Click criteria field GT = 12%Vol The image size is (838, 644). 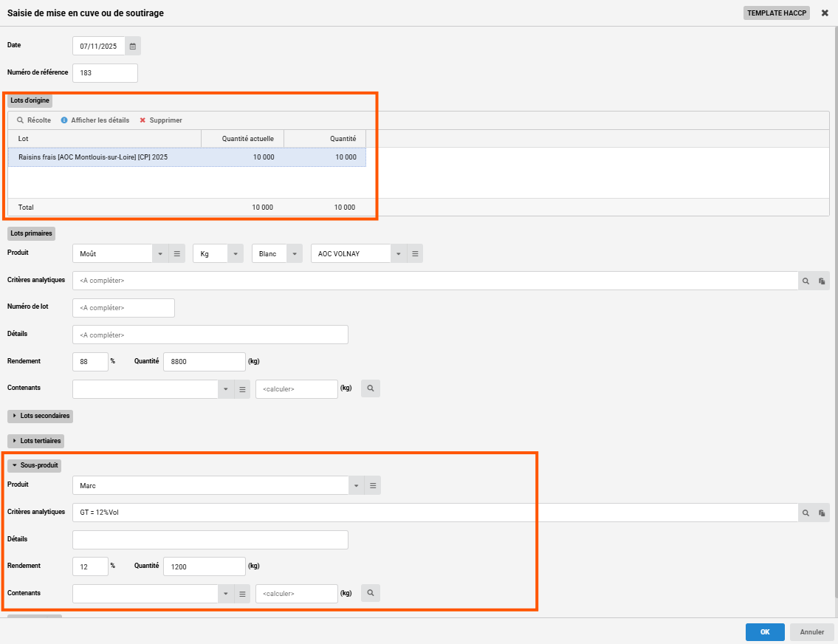point(436,513)
